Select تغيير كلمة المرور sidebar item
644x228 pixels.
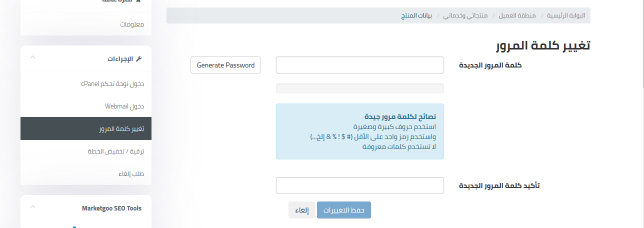(121, 129)
